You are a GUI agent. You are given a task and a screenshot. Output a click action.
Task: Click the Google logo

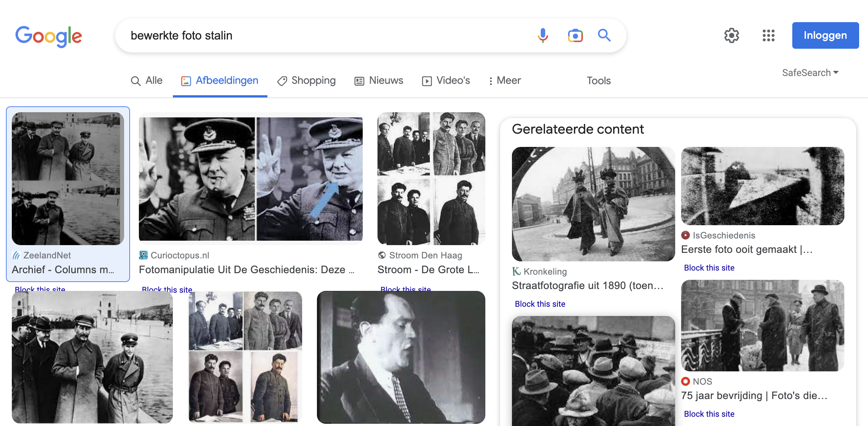[x=48, y=36]
